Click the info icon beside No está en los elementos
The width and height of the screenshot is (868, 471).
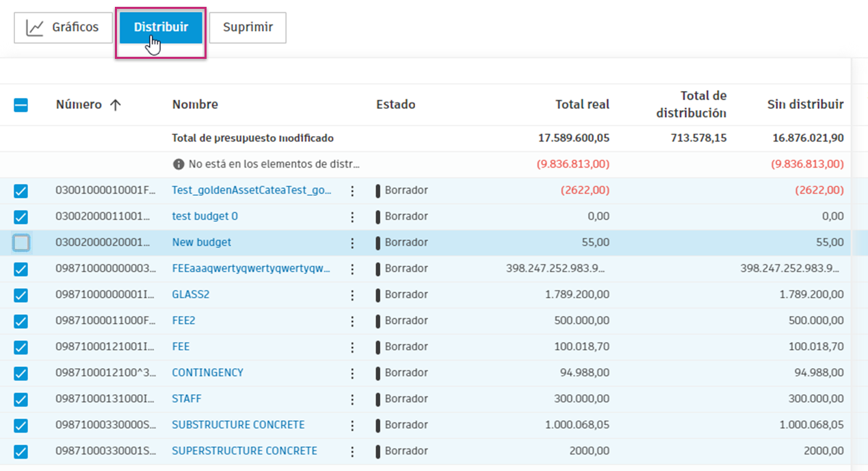pos(179,164)
